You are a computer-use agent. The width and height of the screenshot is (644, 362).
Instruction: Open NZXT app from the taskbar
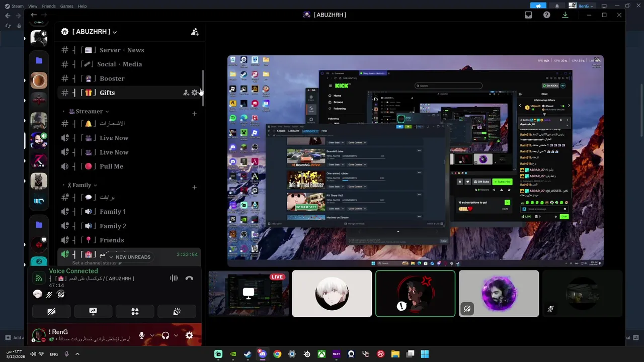point(336,354)
